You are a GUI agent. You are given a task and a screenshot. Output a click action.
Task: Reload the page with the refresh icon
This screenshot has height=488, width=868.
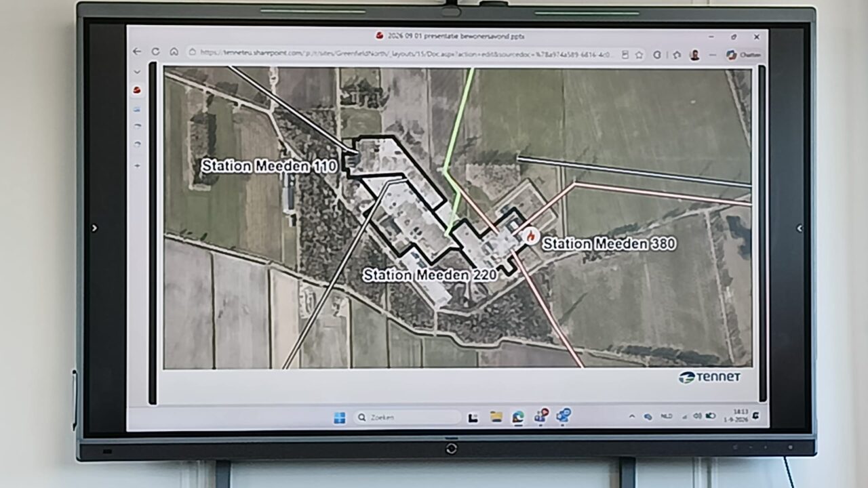(x=155, y=52)
